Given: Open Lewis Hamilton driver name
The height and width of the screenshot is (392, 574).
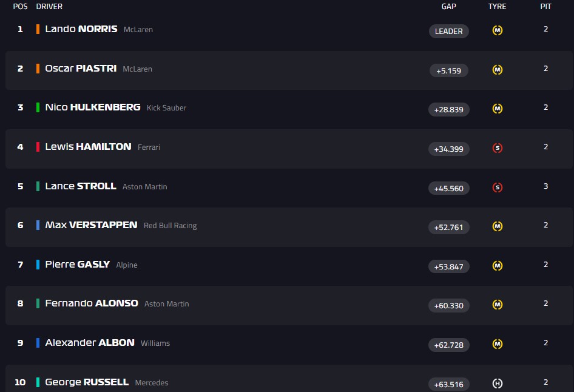Looking at the screenshot, I should pos(88,146).
